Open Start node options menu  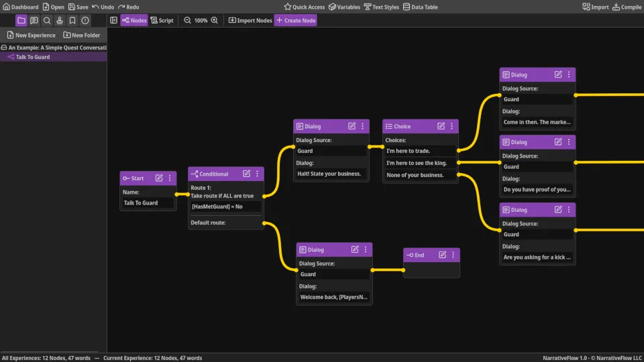pyautogui.click(x=170, y=178)
